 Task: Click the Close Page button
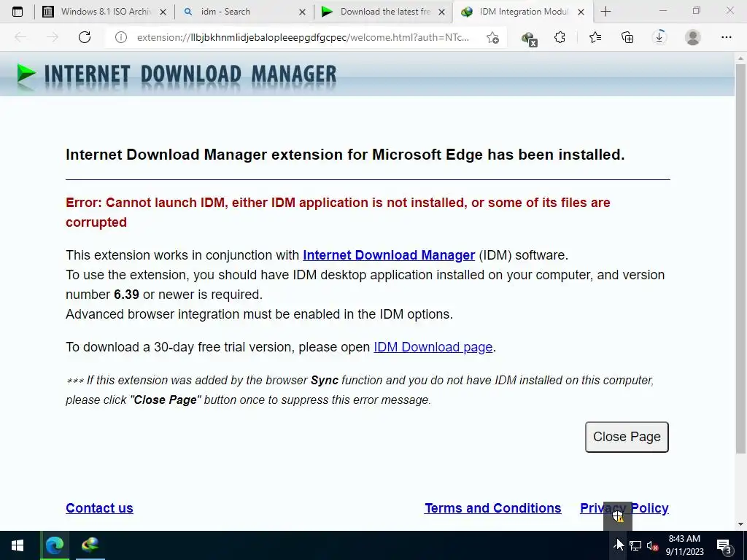pyautogui.click(x=627, y=437)
